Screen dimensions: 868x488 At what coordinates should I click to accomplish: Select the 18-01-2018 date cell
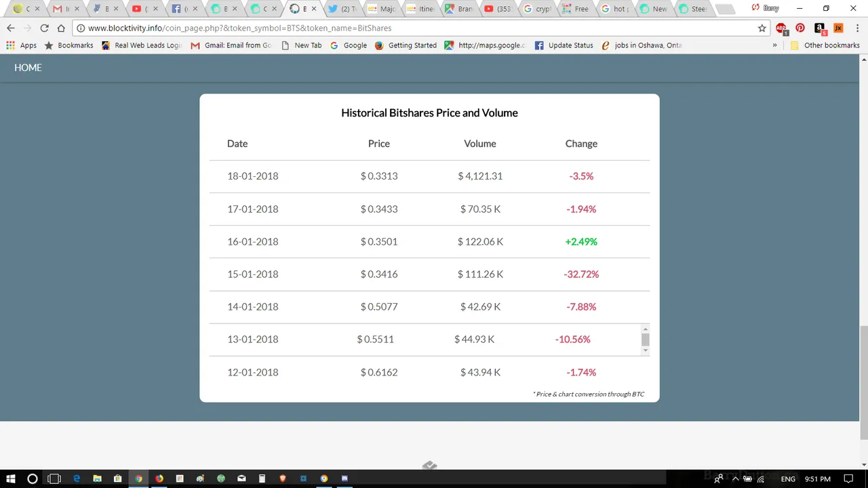[253, 176]
